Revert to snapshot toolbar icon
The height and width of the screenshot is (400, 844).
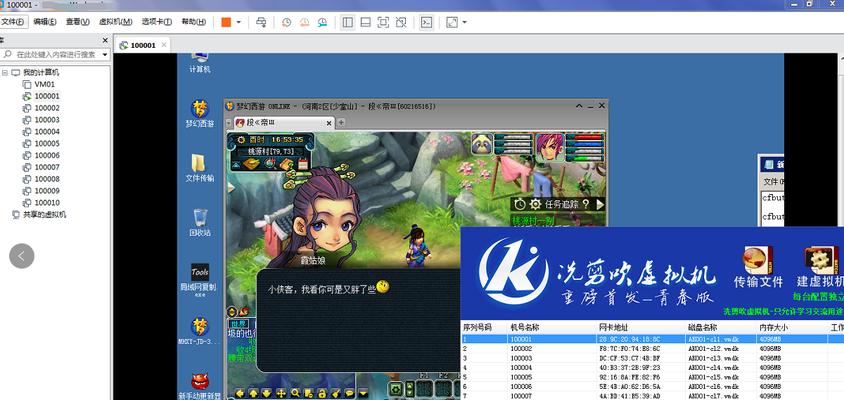click(x=305, y=22)
